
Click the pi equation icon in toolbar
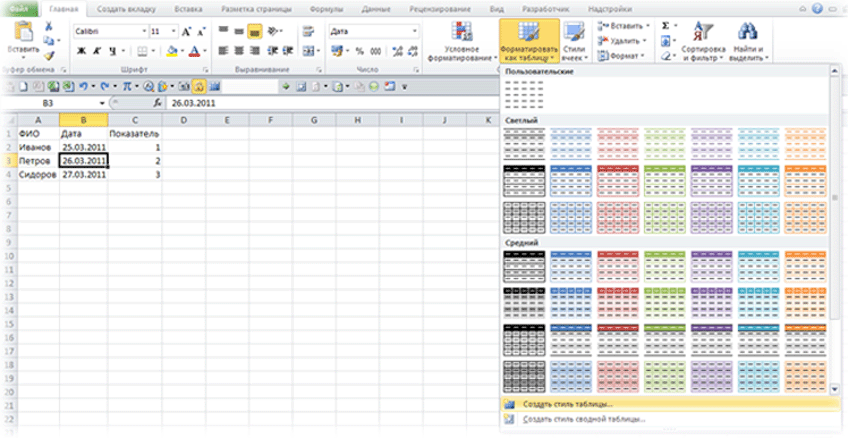click(127, 87)
